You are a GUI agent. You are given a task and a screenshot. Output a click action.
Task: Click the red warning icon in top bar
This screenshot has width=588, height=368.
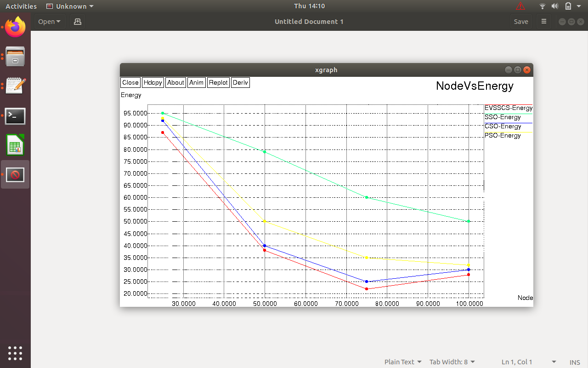coord(520,6)
